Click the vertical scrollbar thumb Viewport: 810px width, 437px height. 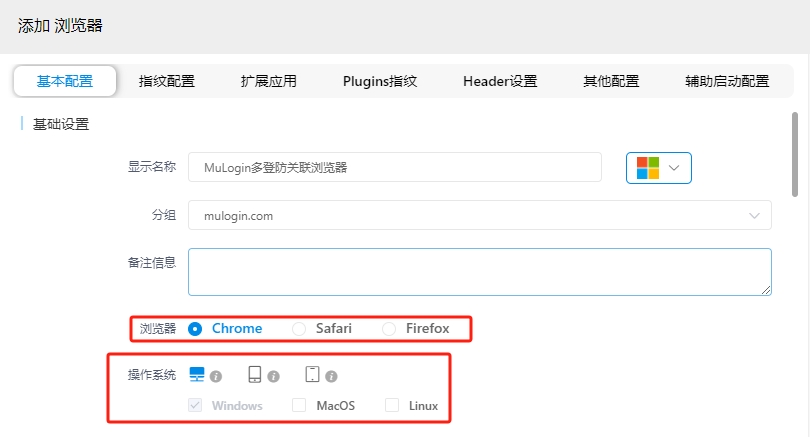[x=795, y=154]
